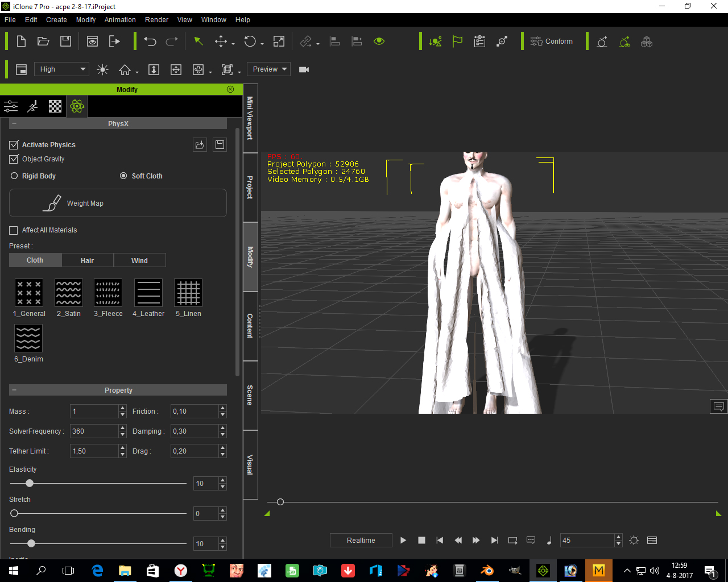This screenshot has height=582, width=728.
Task: Select the 6_Denim cloth preset
Action: pos(28,338)
